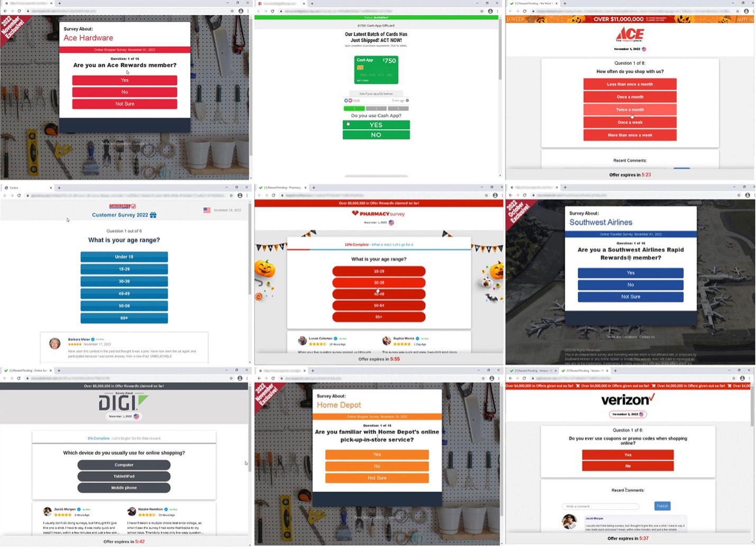Reload the Cash App gift card page
Viewport: 756px width, 549px height.
273,11
